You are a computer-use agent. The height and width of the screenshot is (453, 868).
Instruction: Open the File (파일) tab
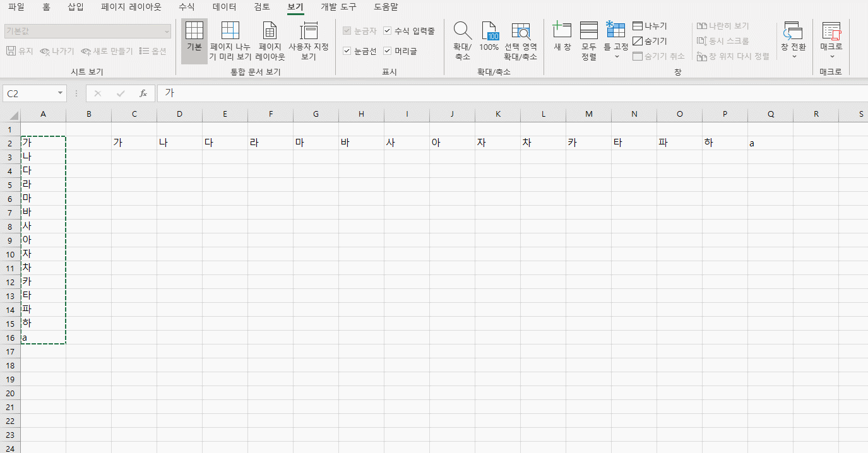pyautogui.click(x=16, y=8)
